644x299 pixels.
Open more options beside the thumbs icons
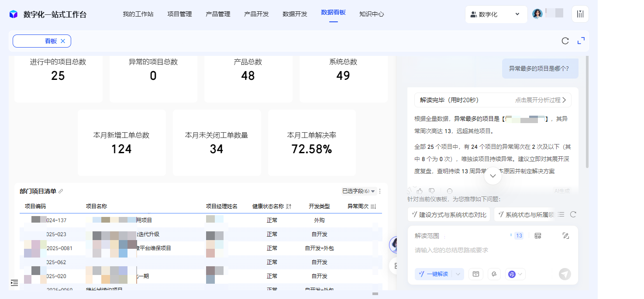[450, 191]
